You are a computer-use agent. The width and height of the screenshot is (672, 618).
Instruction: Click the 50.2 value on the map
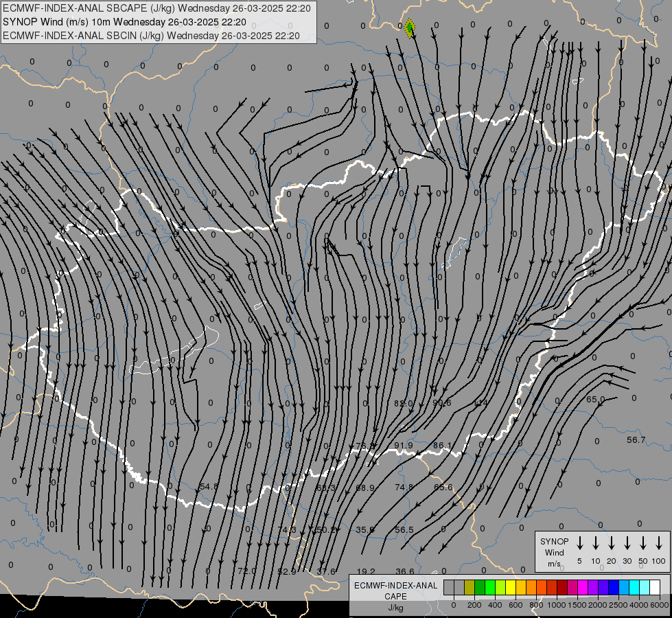326,529
